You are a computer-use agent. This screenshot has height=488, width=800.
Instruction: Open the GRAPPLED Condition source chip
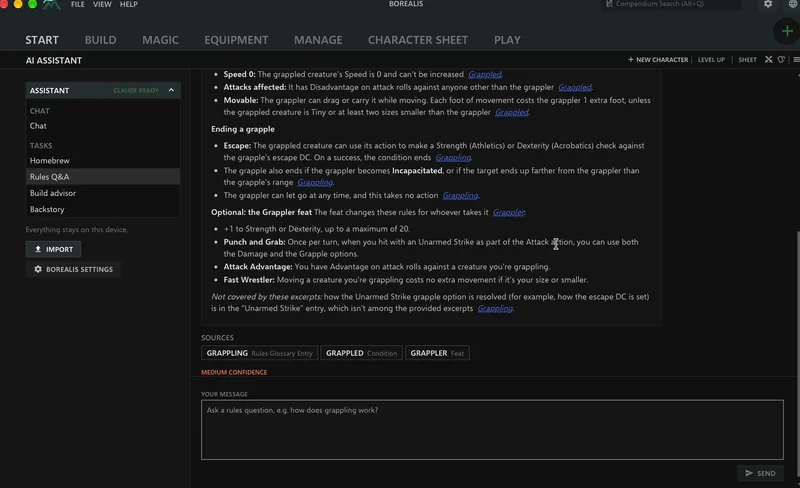(361, 353)
